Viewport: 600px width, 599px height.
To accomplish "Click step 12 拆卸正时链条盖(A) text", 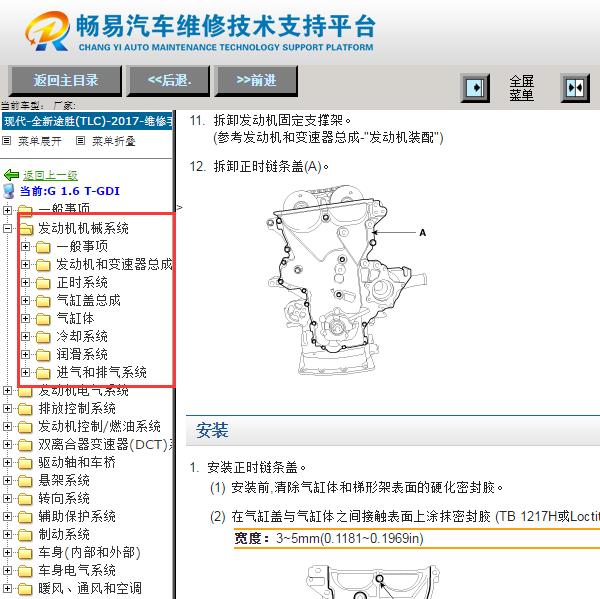I will pyautogui.click(x=259, y=166).
